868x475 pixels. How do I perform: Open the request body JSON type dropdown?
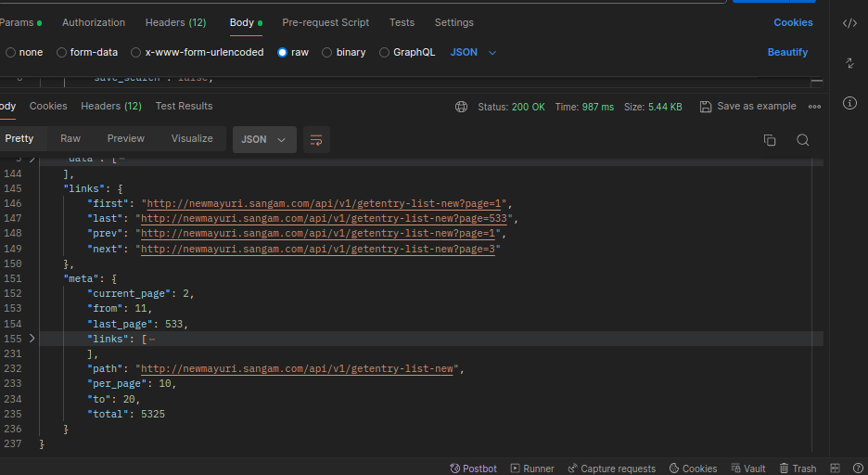[x=473, y=53]
